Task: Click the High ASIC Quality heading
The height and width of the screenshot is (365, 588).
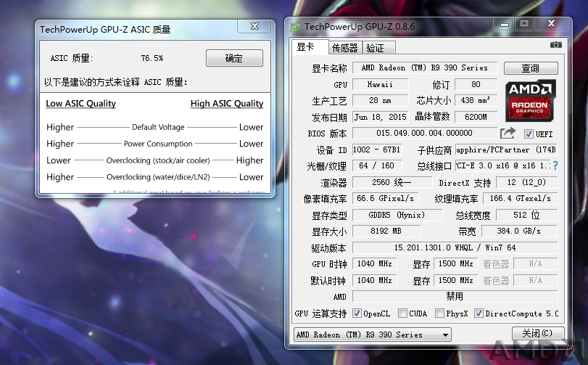Action: [x=227, y=104]
